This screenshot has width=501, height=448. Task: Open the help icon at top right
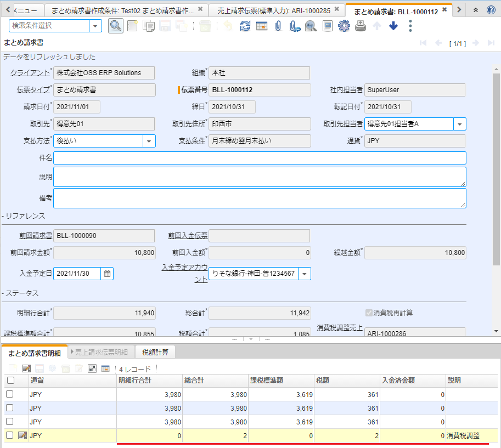pyautogui.click(x=491, y=10)
